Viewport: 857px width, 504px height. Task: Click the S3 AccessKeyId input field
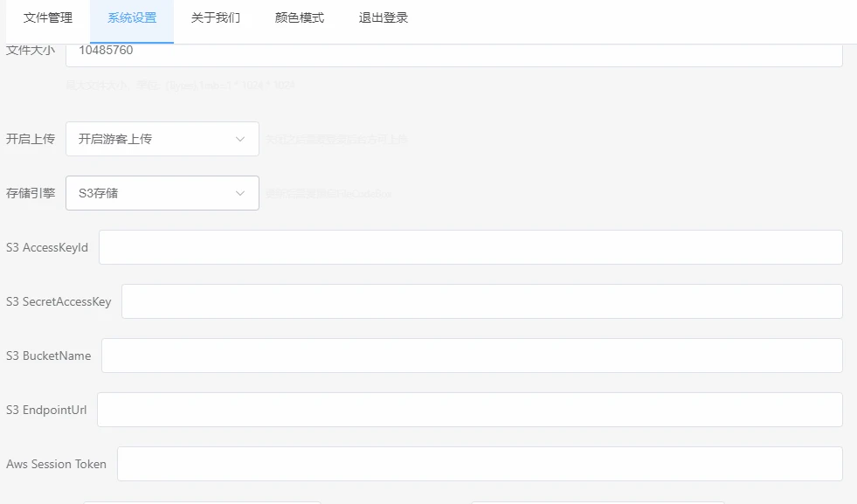click(470, 247)
